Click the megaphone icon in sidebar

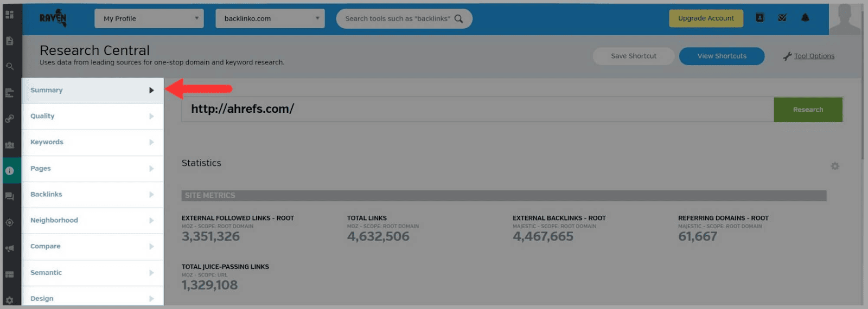point(10,249)
